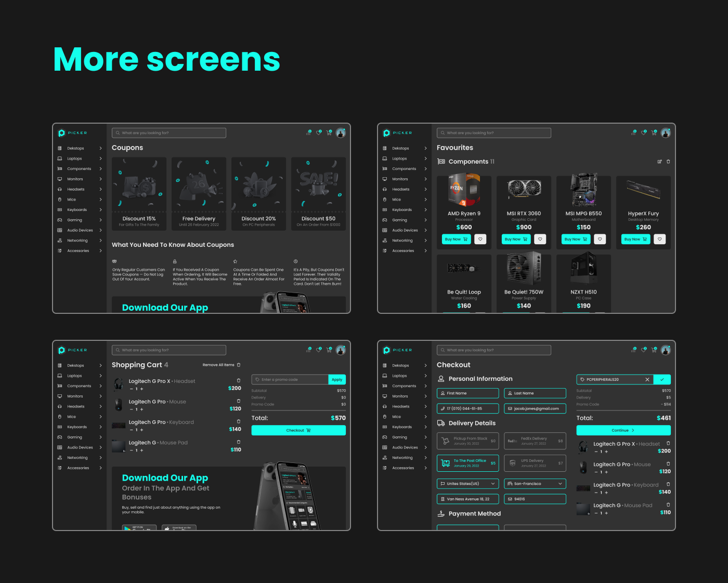The image size is (728, 583).
Task: Open the Discount 15% coupon card
Action: tap(139, 194)
